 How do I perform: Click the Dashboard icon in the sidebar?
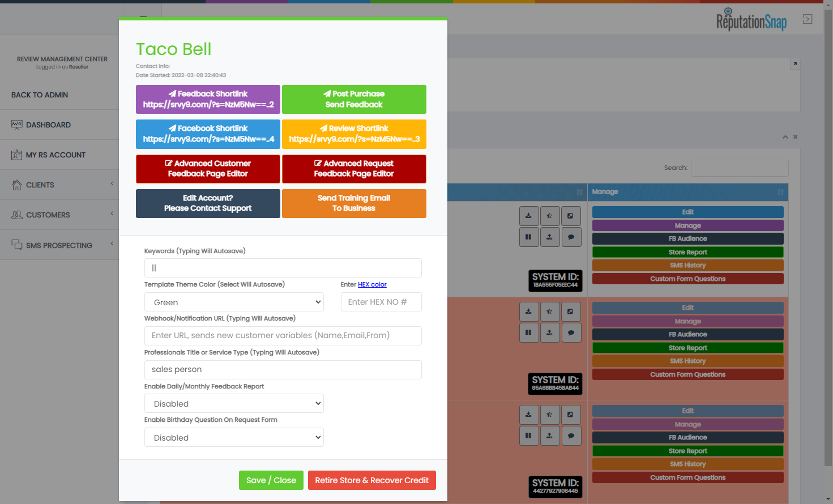tap(16, 125)
